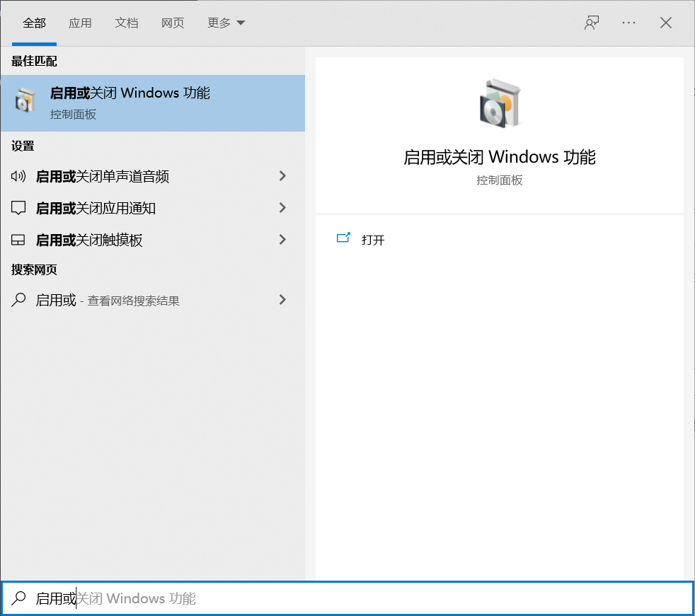Expand the 启用或关闭单声道音频 arrow
This screenshot has width=695, height=616.
[282, 176]
